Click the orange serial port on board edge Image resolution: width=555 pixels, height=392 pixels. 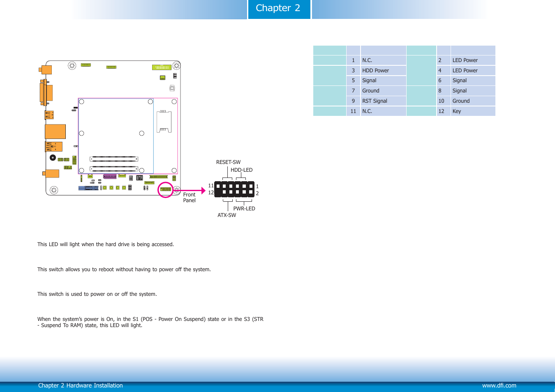(x=46, y=92)
